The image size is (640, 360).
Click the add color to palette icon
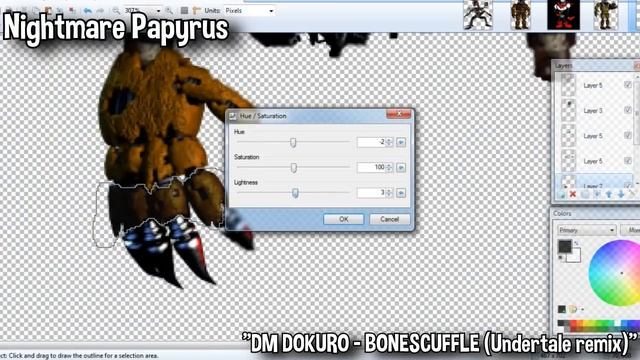[562, 309]
